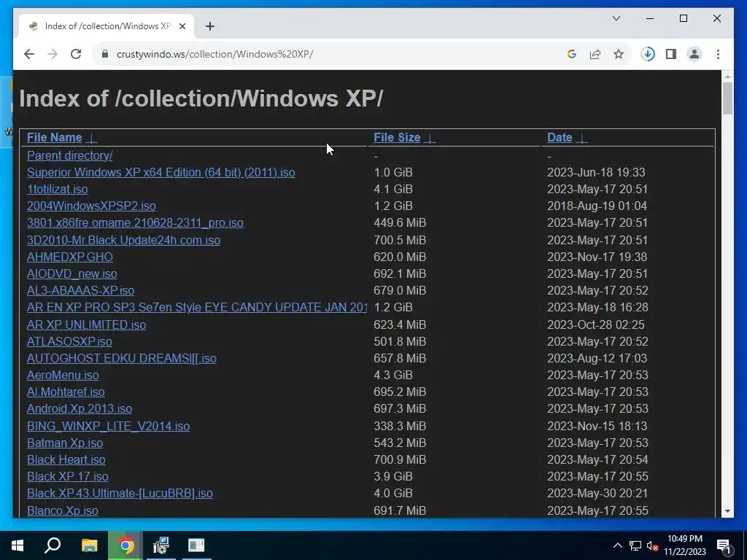Viewport: 747px width, 560px height.
Task: Sort listing by File Name
Action: (54, 138)
